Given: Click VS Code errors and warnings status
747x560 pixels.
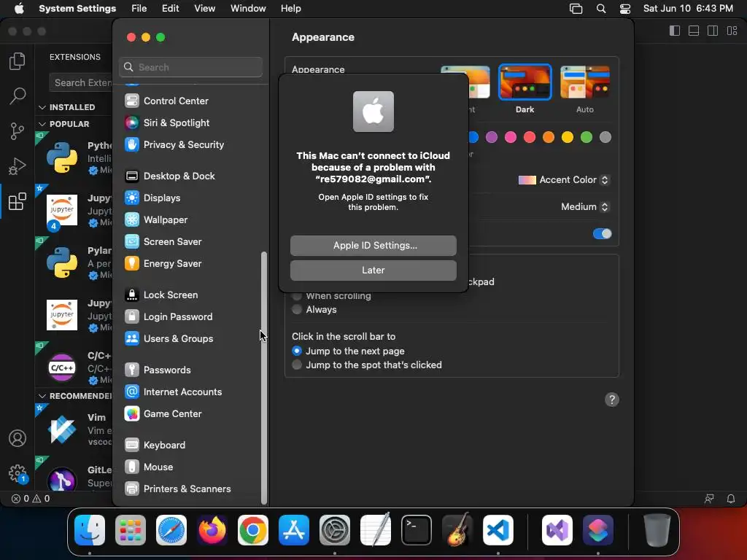Looking at the screenshot, I should coord(31,499).
